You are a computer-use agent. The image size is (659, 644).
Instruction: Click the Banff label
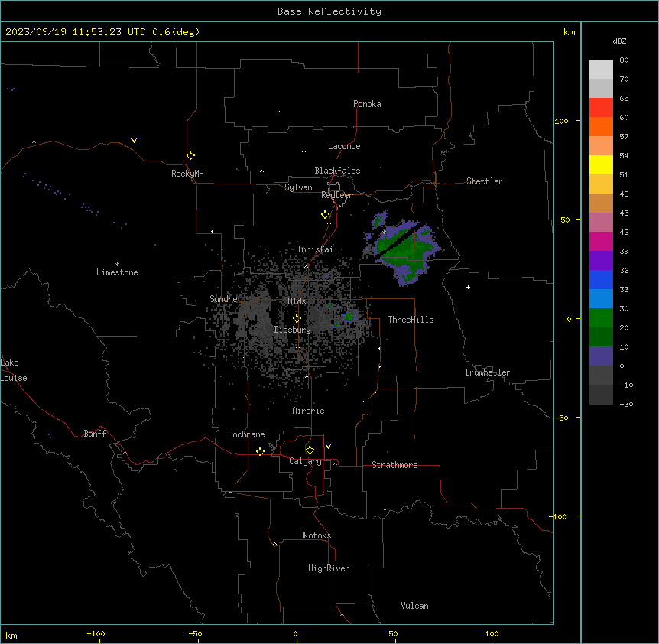click(x=95, y=434)
